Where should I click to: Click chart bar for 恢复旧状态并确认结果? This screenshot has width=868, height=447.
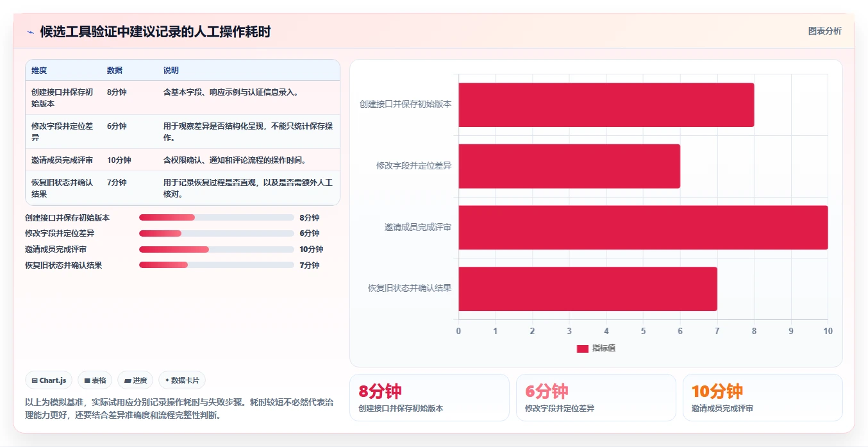588,289
